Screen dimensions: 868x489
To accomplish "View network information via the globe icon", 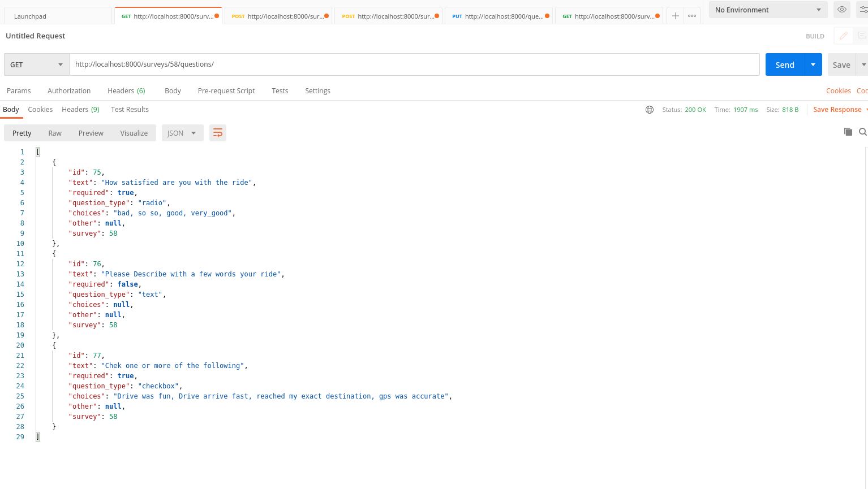I will [x=649, y=110].
